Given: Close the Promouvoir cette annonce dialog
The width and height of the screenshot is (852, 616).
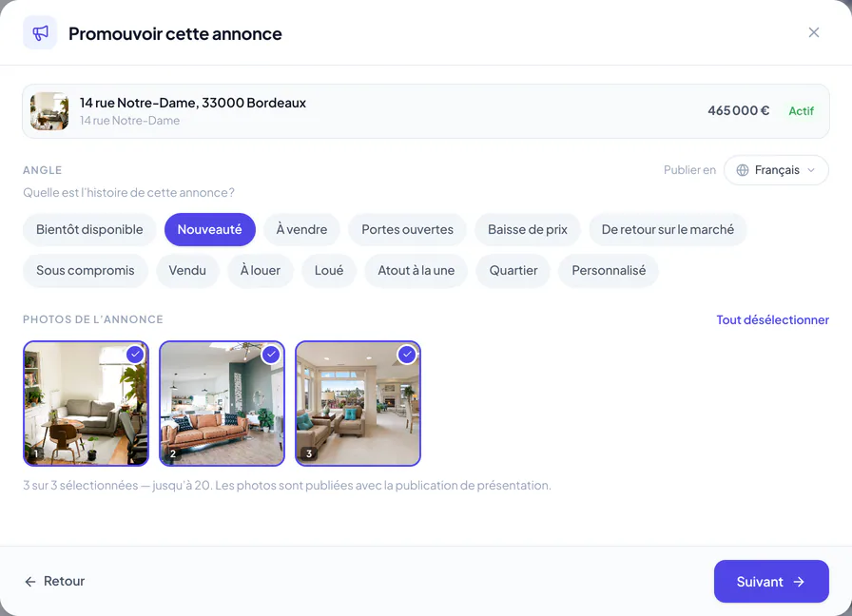Looking at the screenshot, I should tap(813, 32).
